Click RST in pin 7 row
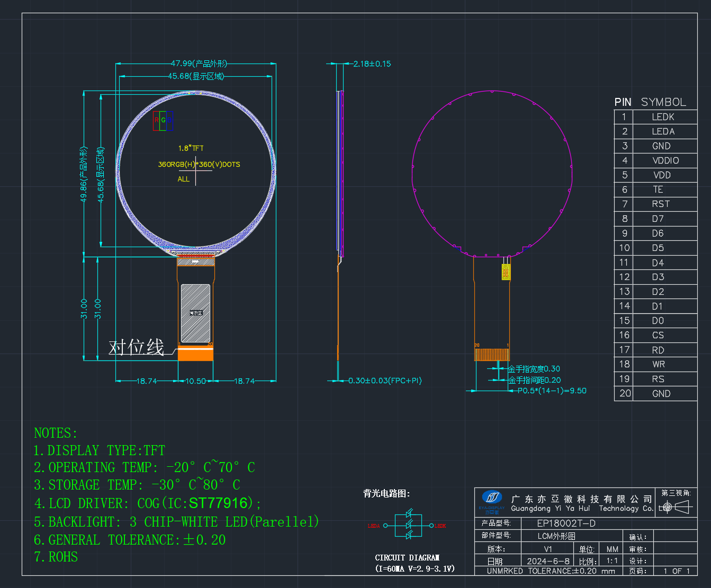 (661, 204)
